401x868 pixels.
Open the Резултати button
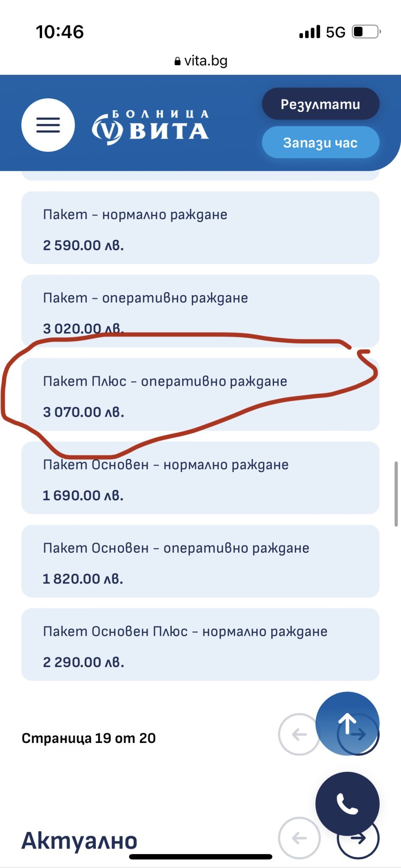click(x=320, y=104)
